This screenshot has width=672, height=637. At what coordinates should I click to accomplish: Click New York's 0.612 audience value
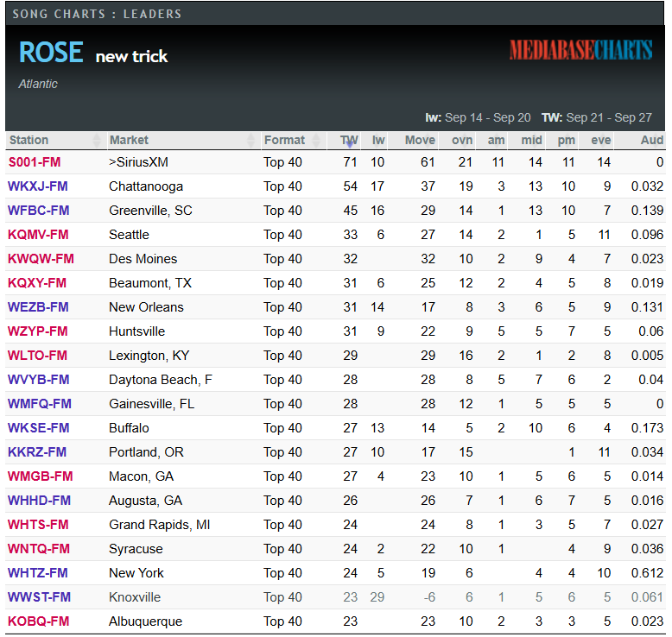point(647,573)
